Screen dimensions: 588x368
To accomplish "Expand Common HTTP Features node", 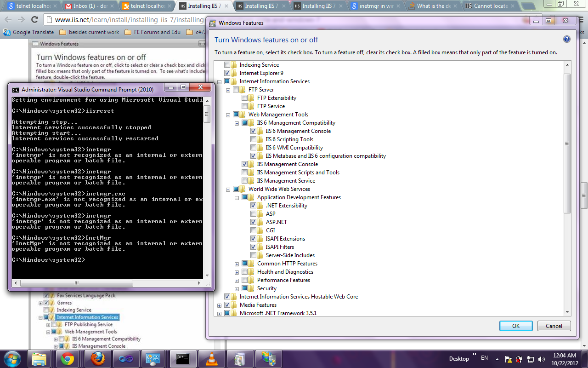I will 237,264.
